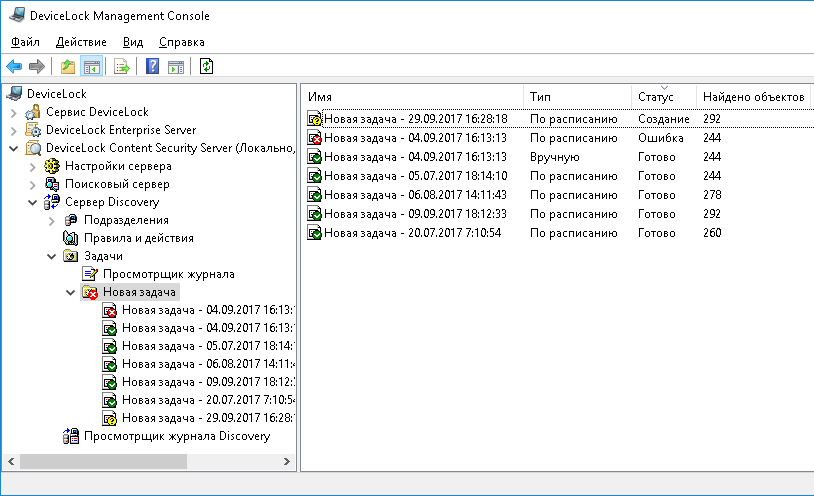The width and height of the screenshot is (814, 496).
Task: Open the Действие menu
Action: [x=81, y=42]
